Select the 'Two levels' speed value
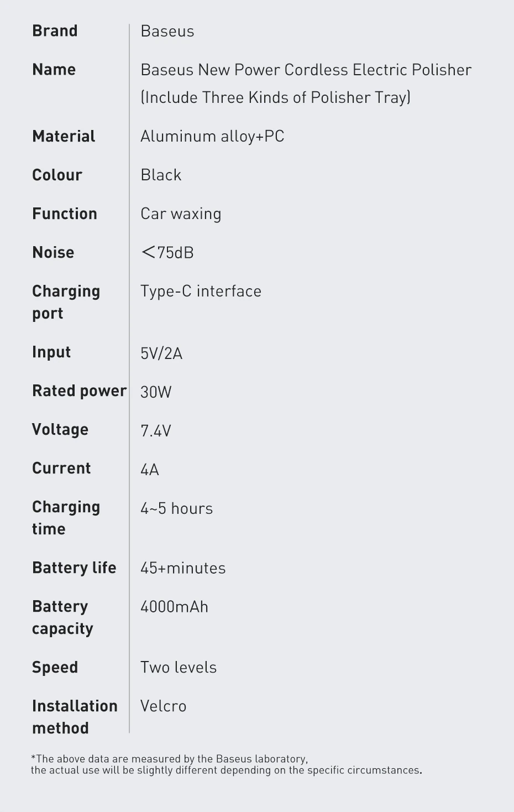The image size is (514, 812). (178, 668)
